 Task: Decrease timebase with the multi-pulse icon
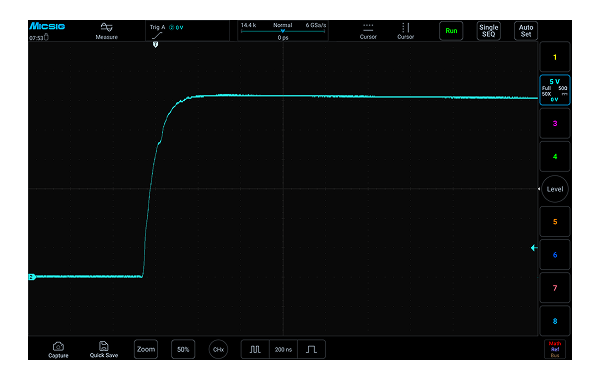tap(255, 349)
